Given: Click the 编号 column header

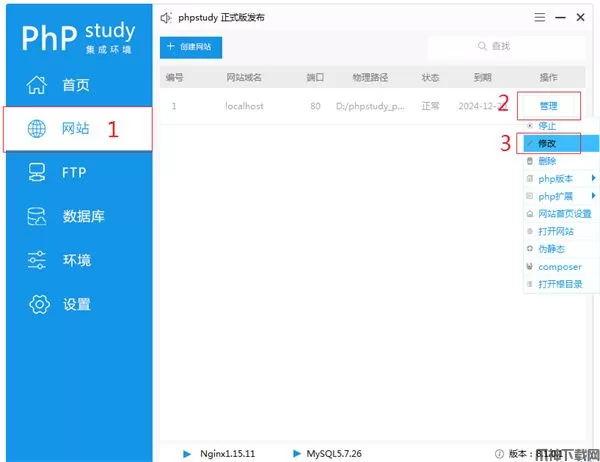Looking at the screenshot, I should (174, 78).
